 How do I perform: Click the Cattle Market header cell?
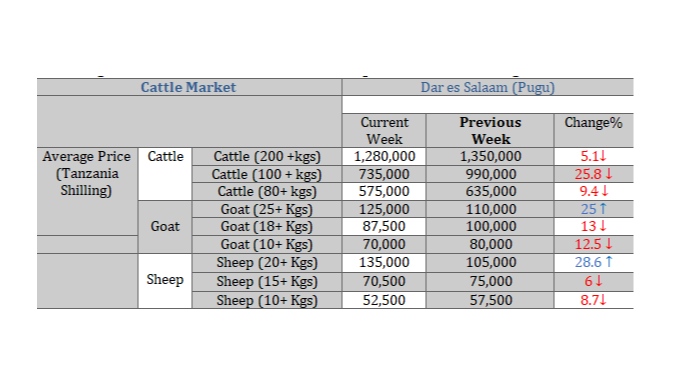click(x=189, y=87)
